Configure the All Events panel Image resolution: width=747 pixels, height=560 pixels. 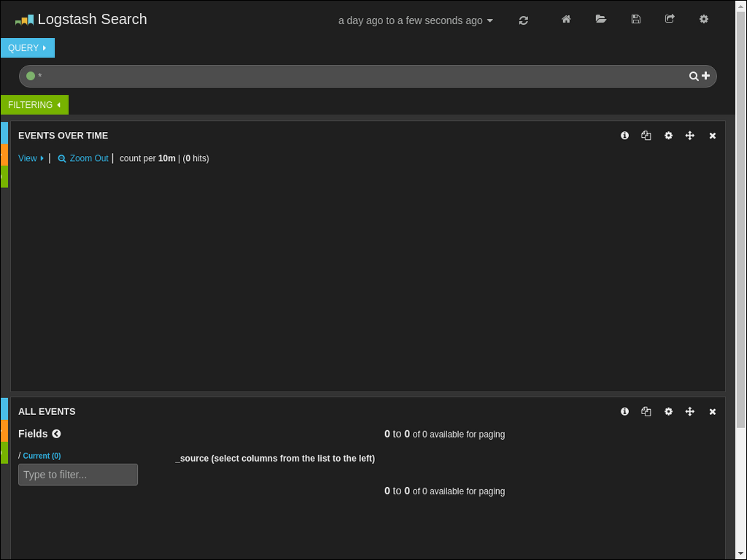[x=668, y=411]
